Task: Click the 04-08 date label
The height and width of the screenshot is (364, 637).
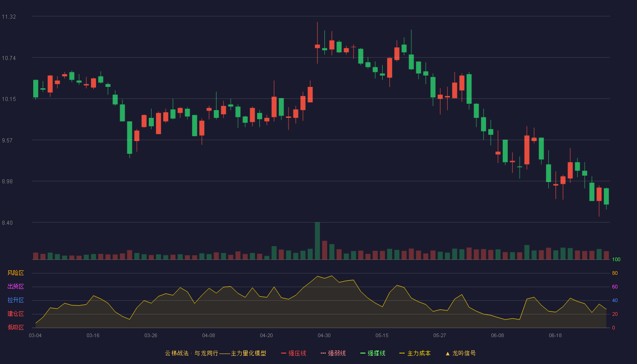Action: pyautogui.click(x=208, y=335)
